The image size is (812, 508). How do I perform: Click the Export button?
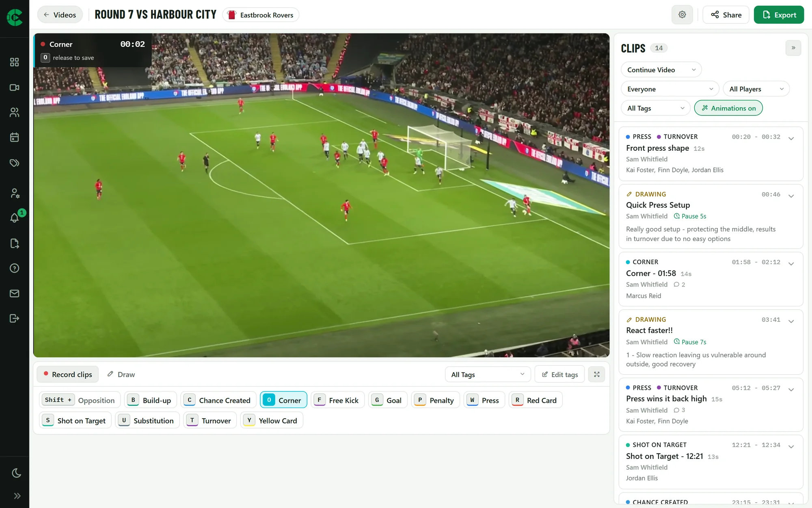tap(779, 15)
